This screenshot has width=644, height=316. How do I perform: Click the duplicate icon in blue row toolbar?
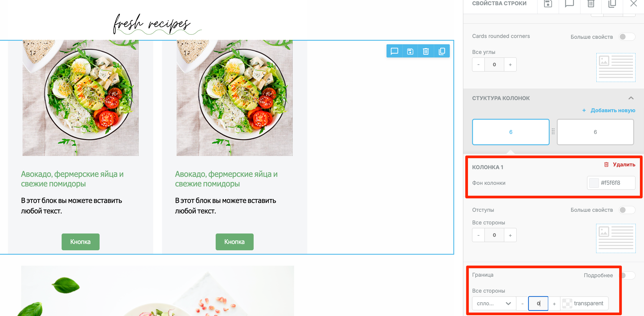442,51
